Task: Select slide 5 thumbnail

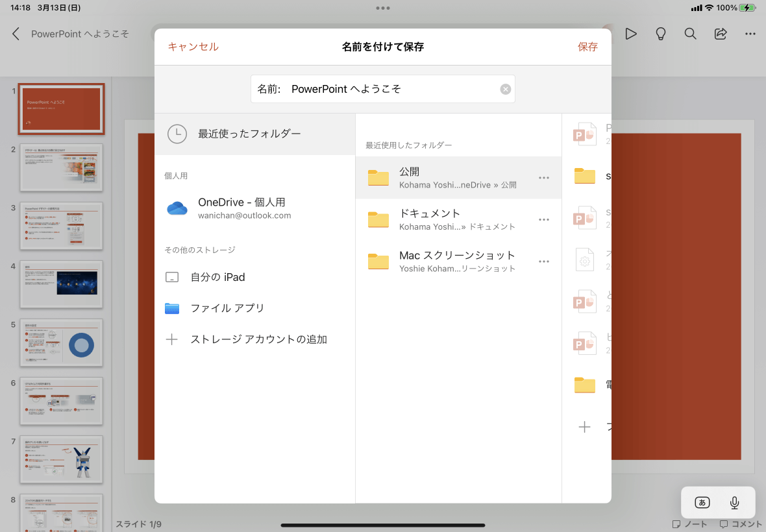Action: pyautogui.click(x=62, y=342)
